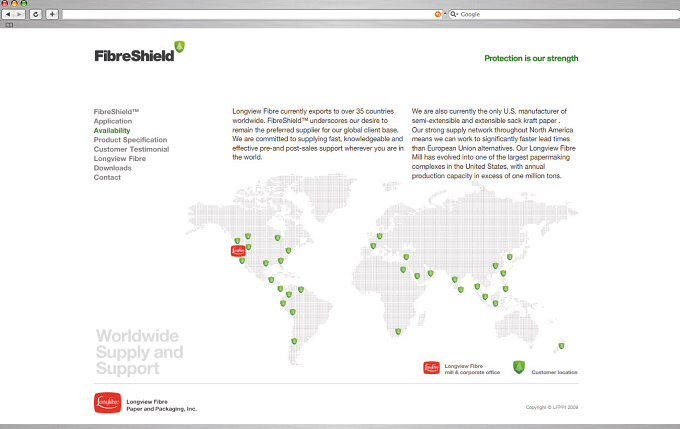Open the Downloads link
This screenshot has width=680, height=429.
(112, 168)
